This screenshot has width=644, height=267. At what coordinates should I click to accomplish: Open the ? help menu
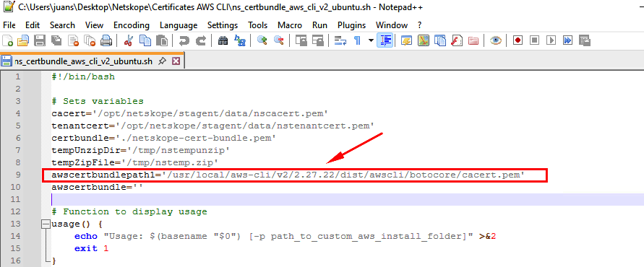tap(419, 25)
